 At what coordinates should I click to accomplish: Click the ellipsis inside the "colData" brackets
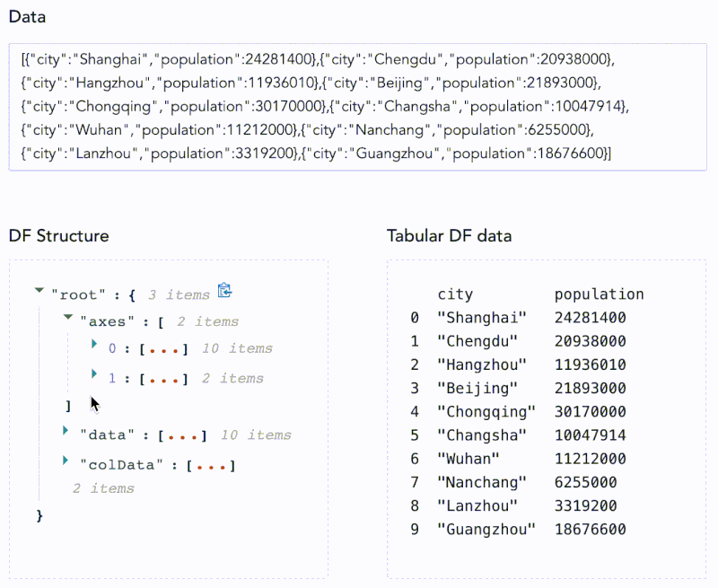[210, 466]
